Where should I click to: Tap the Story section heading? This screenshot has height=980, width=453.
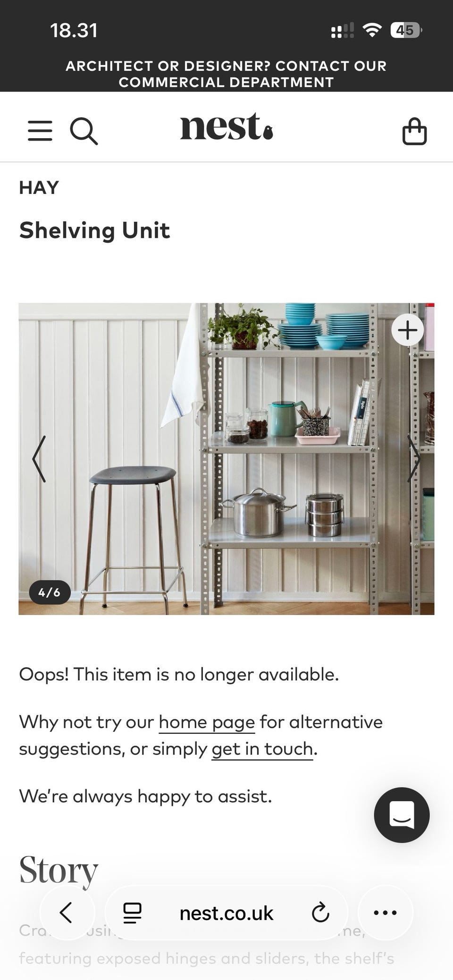tap(59, 871)
